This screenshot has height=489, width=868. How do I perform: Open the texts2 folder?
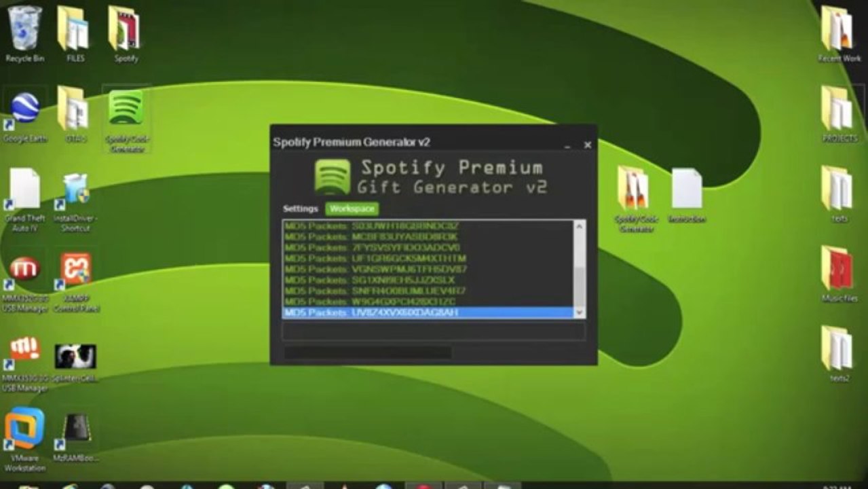[x=839, y=354]
